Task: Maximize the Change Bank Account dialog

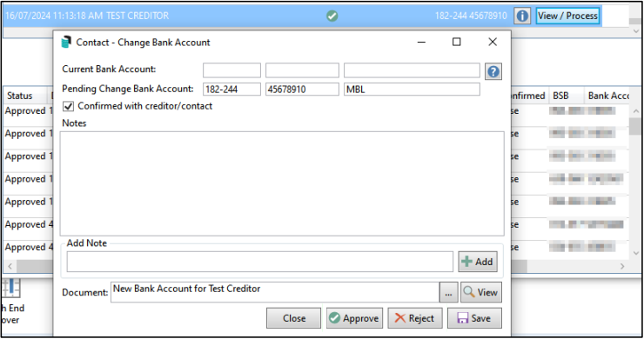Action: pyautogui.click(x=456, y=42)
